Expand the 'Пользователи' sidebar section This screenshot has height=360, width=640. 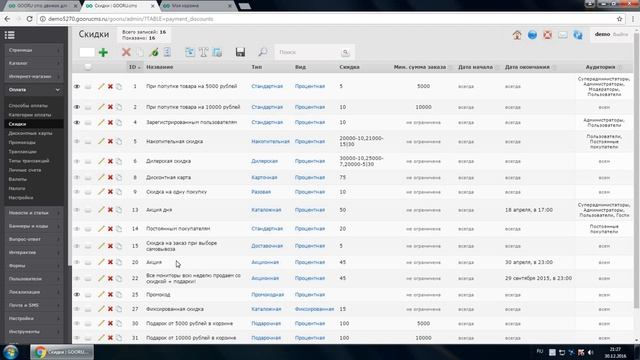click(34, 279)
